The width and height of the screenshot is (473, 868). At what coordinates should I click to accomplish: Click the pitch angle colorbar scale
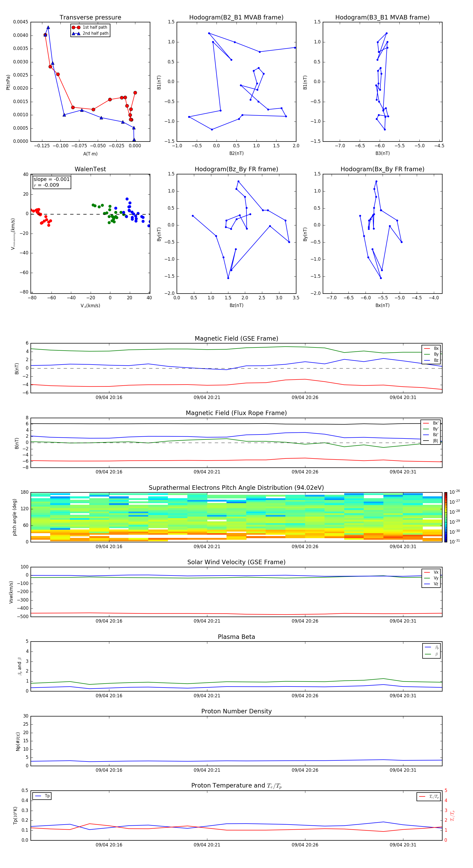tap(446, 517)
